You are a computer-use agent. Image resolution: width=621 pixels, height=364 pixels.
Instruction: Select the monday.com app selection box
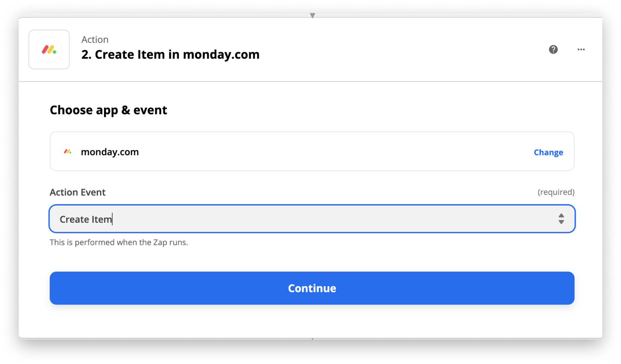[x=312, y=151]
